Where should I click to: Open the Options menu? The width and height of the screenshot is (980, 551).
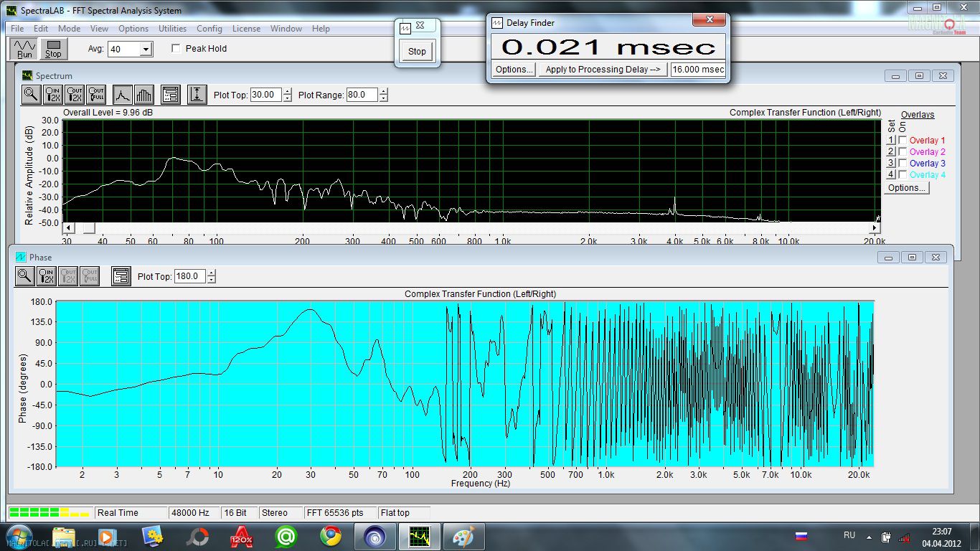pos(133,29)
